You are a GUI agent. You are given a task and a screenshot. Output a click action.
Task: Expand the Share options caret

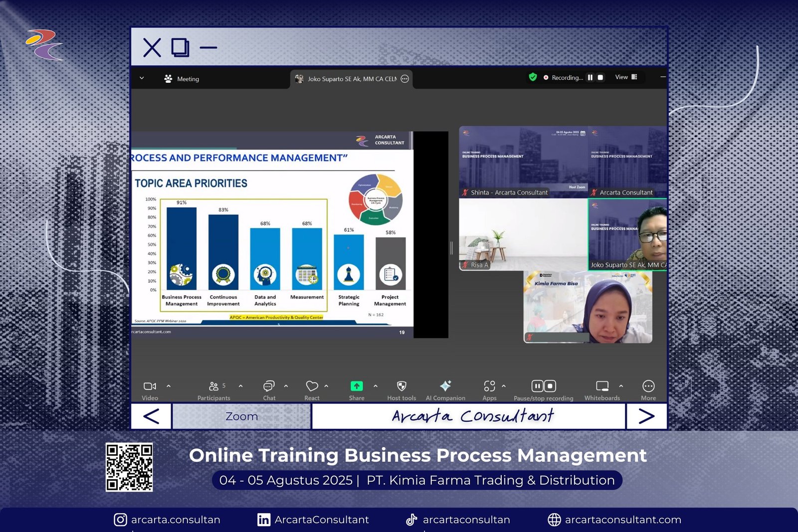376,386
